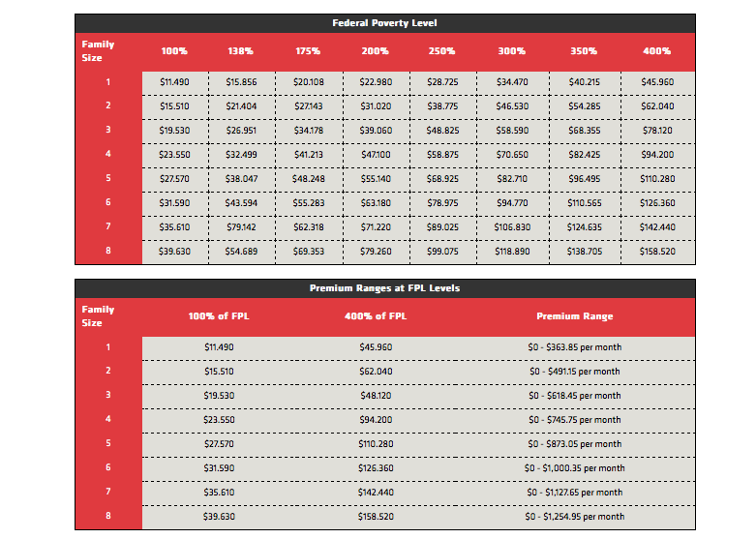Select '$0 - $363.85 per month' premium range
756x539 pixels.
point(575,347)
